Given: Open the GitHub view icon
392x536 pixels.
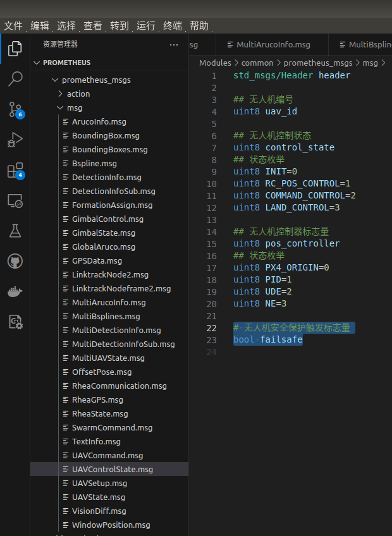Looking at the screenshot, I should point(15,261).
